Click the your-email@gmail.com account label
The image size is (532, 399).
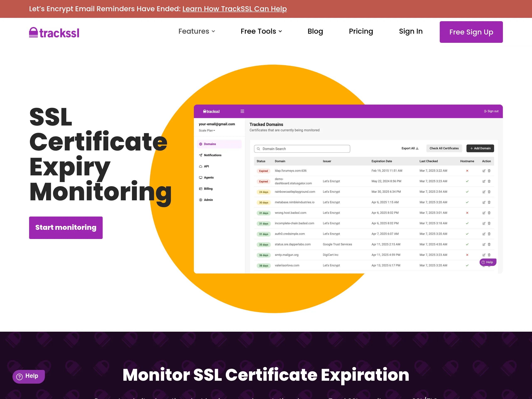217,124
